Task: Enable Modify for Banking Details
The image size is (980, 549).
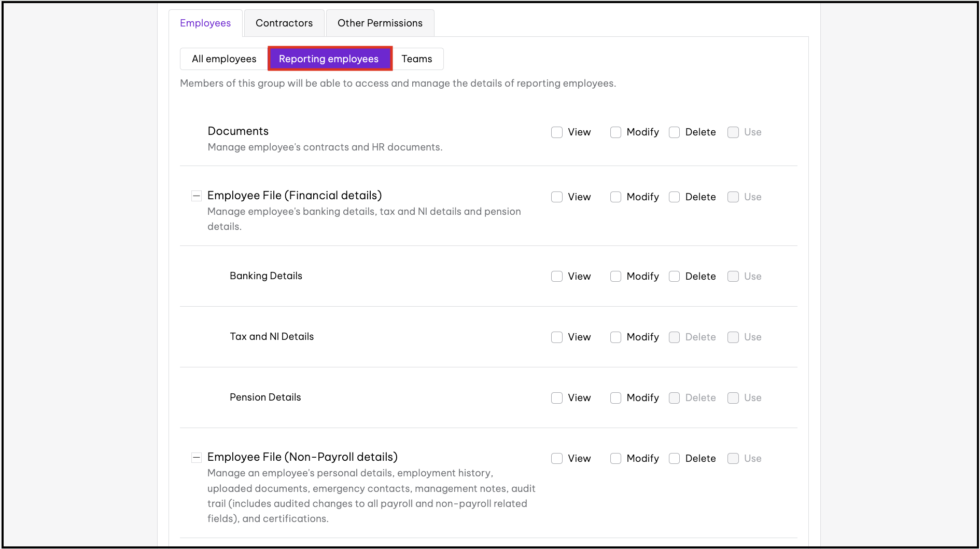Action: click(615, 277)
